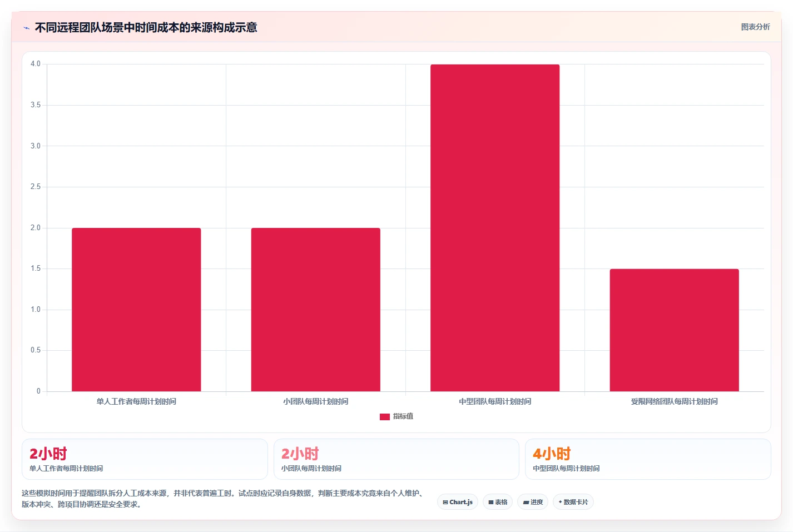
Task: Click the chart title 不同远程团队场景中时间成本的来源构成示意
Action: [x=146, y=28]
